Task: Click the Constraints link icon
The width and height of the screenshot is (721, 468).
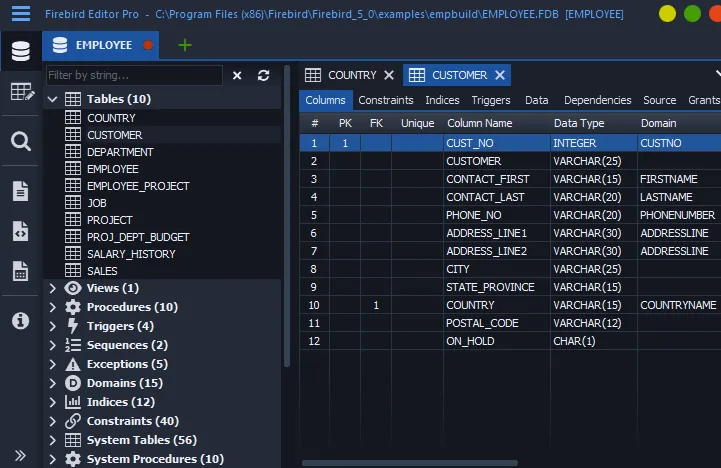Action: click(x=73, y=421)
